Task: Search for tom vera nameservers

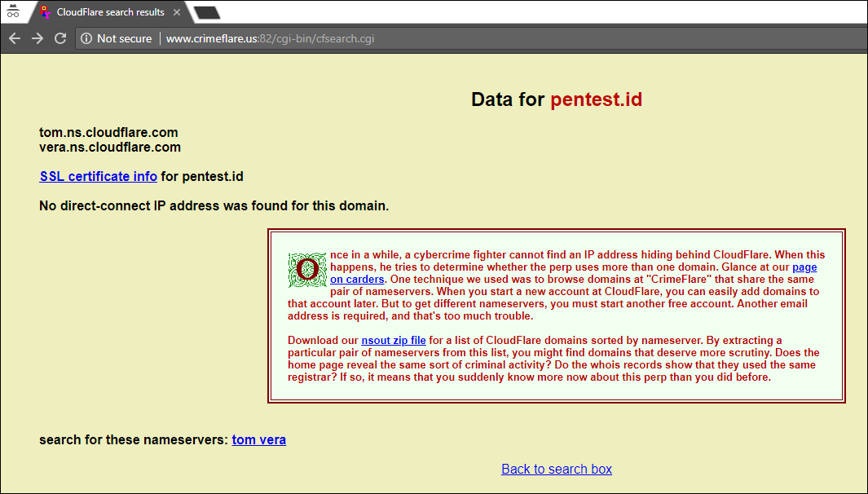Action: click(x=259, y=439)
